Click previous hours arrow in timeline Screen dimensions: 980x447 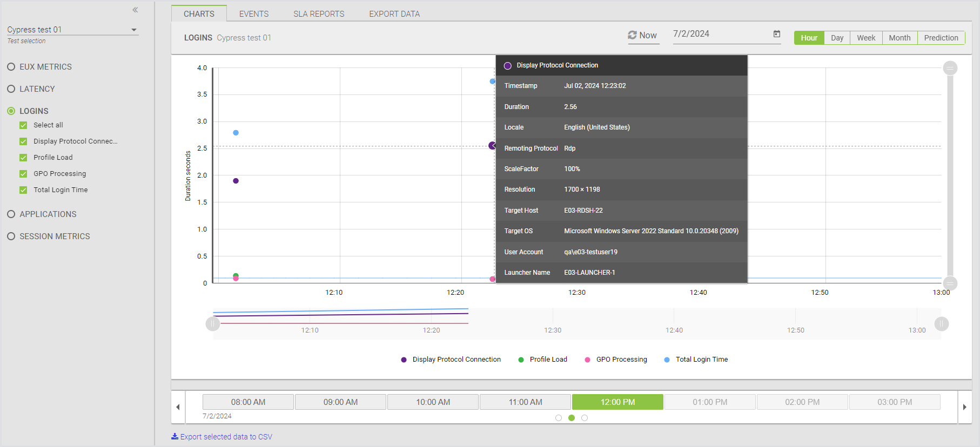click(x=178, y=407)
